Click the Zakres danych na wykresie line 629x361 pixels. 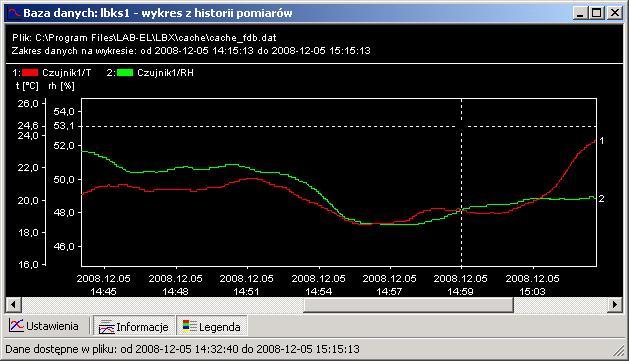191,51
